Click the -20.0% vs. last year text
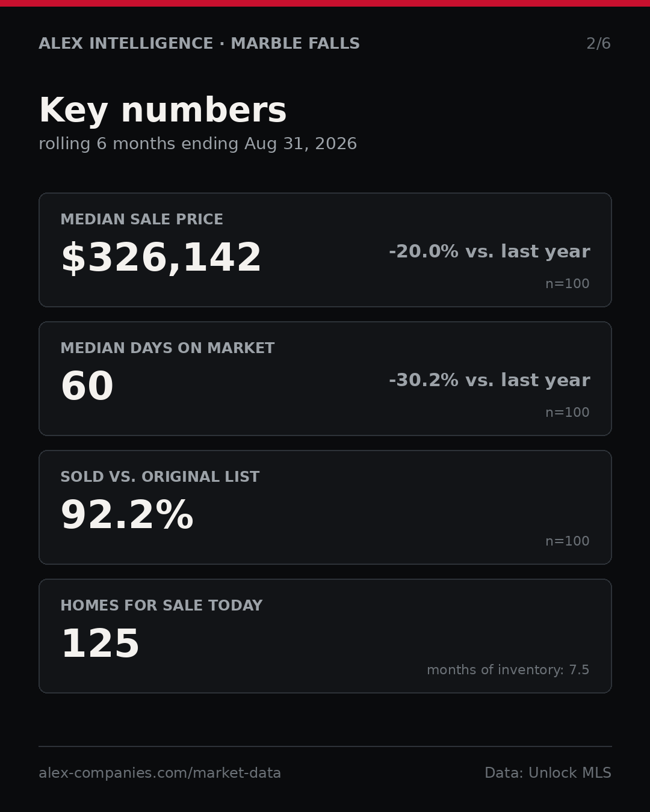Viewport: 650px width, 812px height. [x=489, y=251]
